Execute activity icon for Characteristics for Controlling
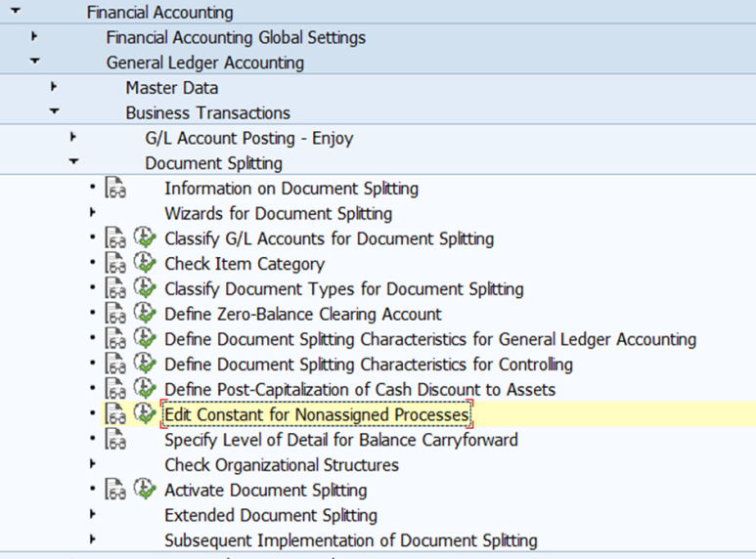The image size is (756, 559). coord(145,364)
